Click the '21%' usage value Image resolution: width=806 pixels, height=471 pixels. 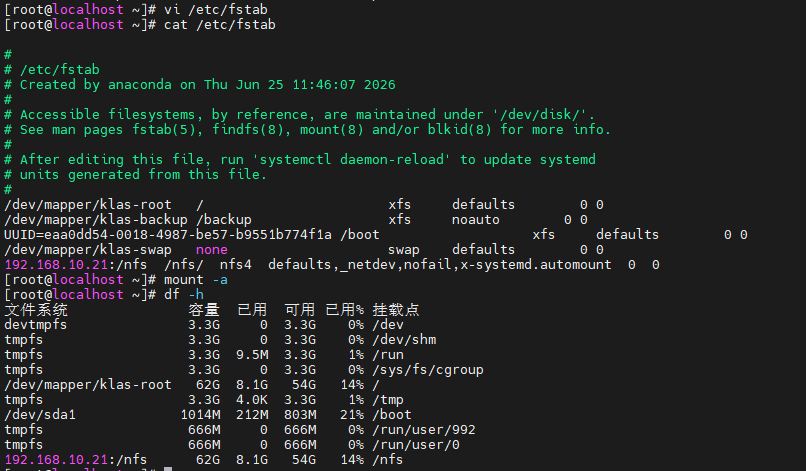point(352,414)
